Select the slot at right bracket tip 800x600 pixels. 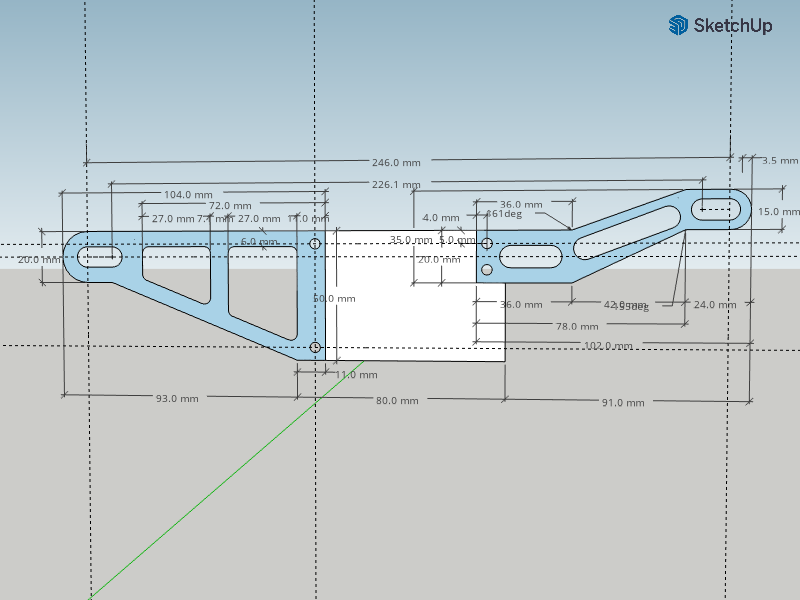716,209
